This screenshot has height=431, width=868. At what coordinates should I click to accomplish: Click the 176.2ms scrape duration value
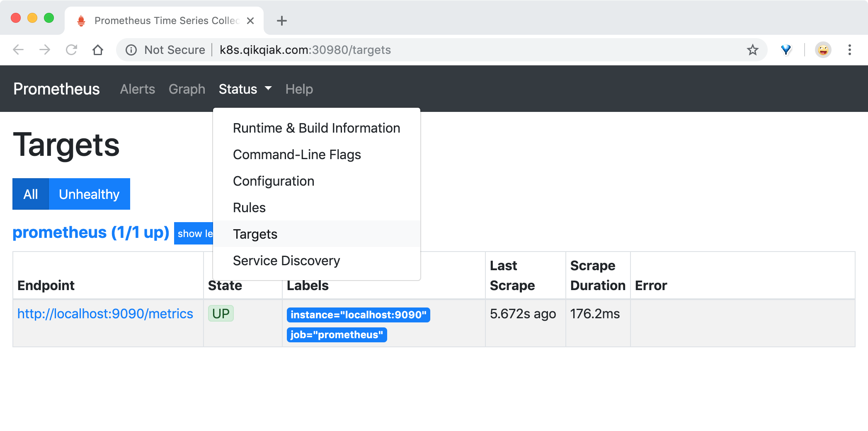coord(595,314)
